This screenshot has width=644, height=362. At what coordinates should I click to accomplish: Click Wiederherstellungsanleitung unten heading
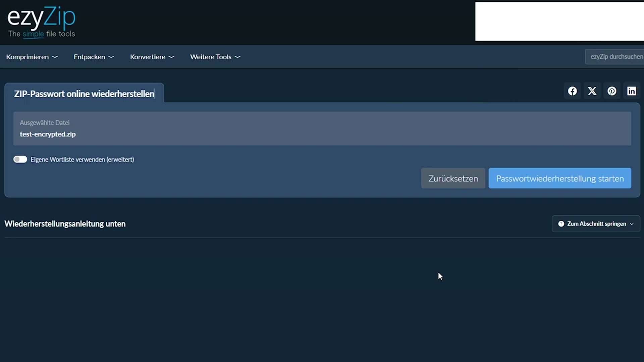65,224
